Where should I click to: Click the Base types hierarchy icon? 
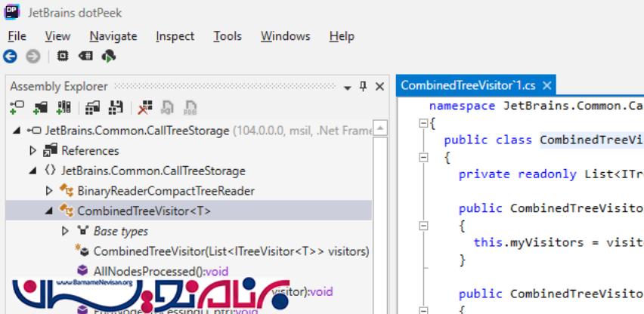tap(83, 231)
